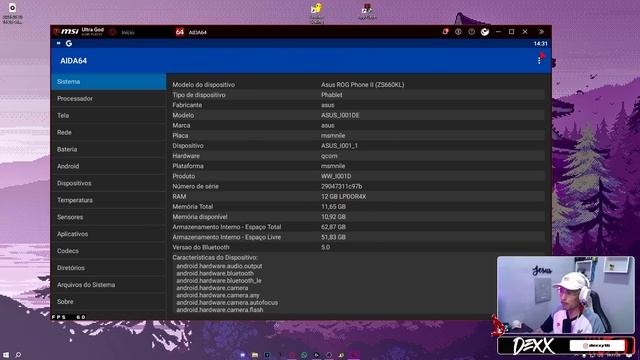Viewport: 640px width, 360px height.
Task: Open the Android section
Action: (x=108, y=166)
